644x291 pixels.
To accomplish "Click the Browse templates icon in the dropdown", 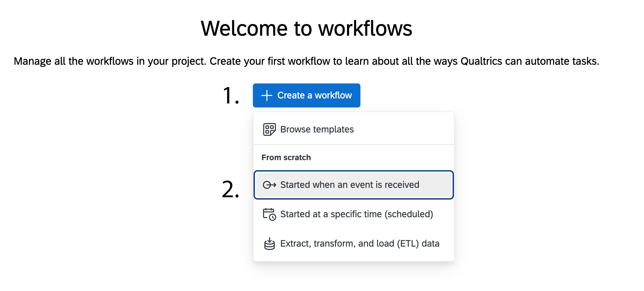I will coord(269,129).
